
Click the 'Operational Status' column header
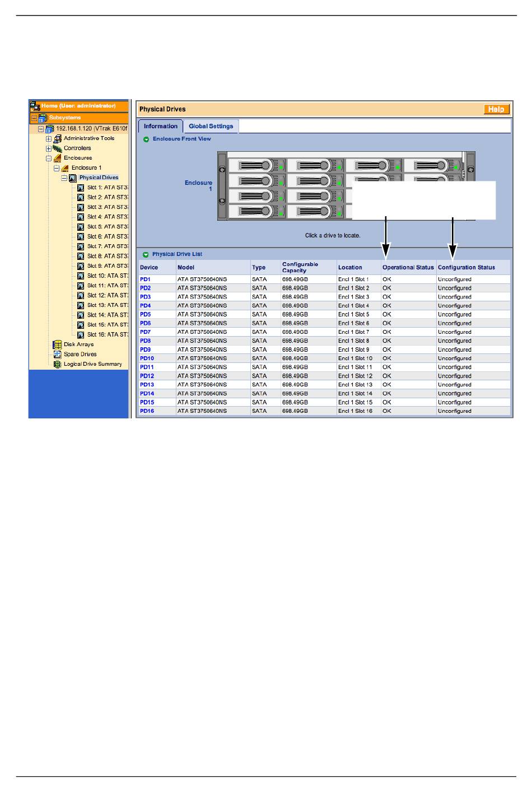point(408,268)
